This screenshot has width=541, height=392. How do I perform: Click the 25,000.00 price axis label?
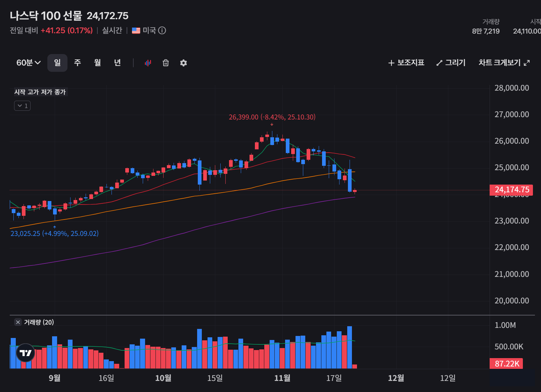pos(511,167)
